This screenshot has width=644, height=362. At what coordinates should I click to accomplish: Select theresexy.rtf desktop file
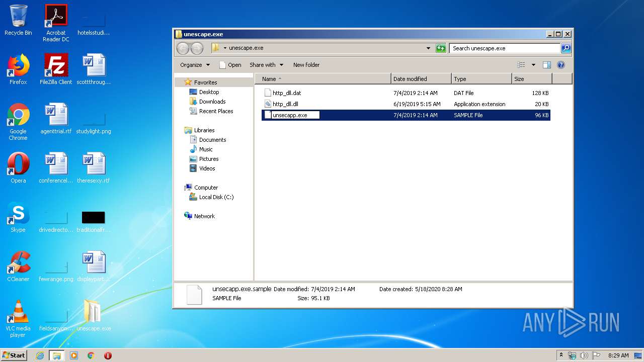click(94, 168)
